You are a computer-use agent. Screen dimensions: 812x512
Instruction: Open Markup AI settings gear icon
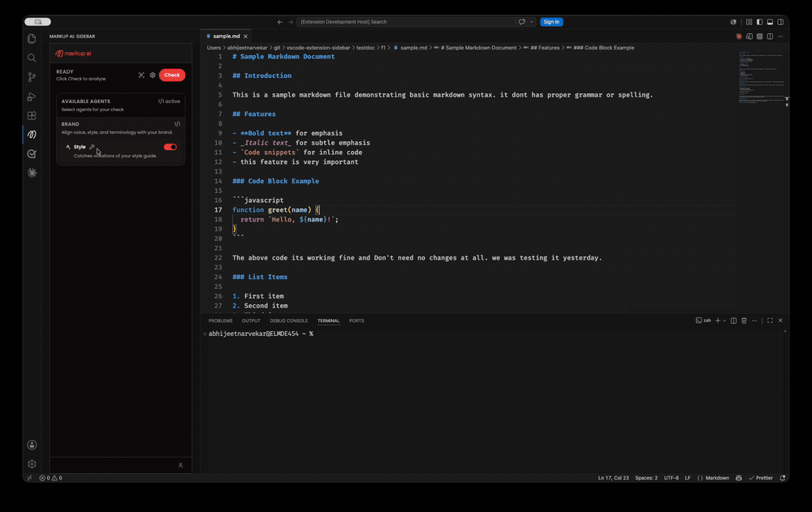pos(153,75)
